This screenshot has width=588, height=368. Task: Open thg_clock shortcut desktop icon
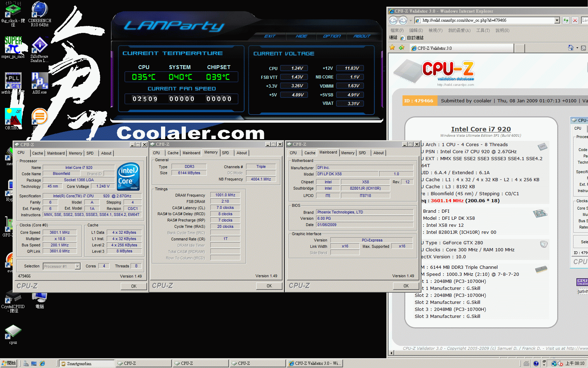pos(13,14)
